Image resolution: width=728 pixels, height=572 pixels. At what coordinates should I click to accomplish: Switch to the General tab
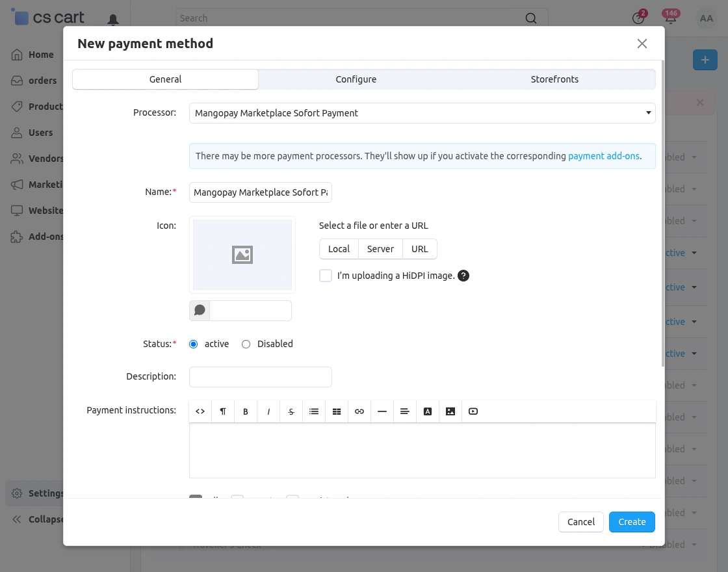tap(165, 79)
